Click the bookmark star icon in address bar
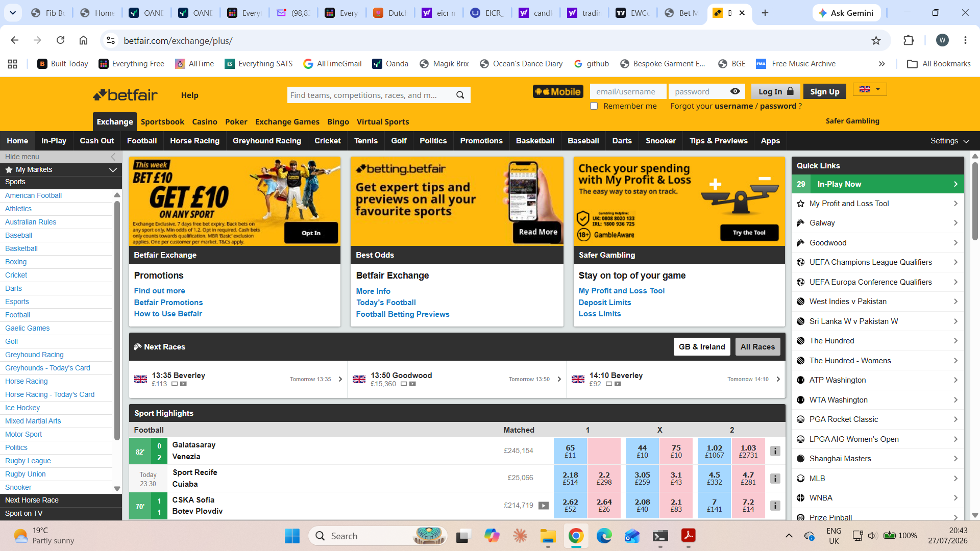Screen dimensions: 980x551 point(876,40)
